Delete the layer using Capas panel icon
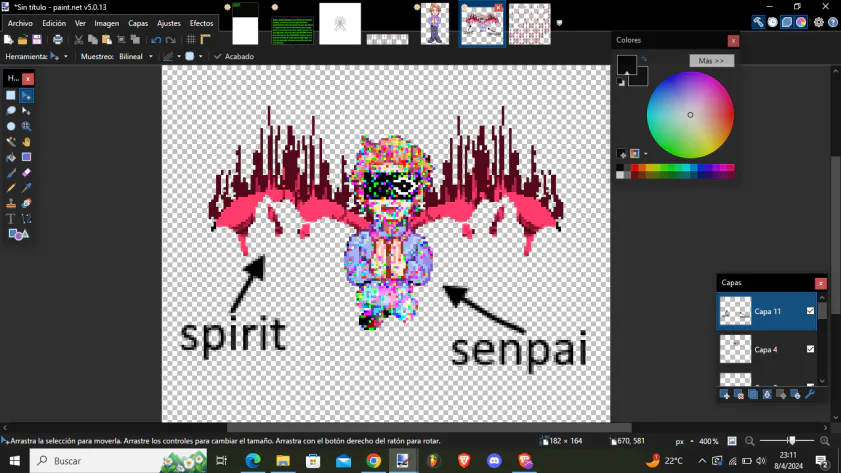 click(x=739, y=395)
